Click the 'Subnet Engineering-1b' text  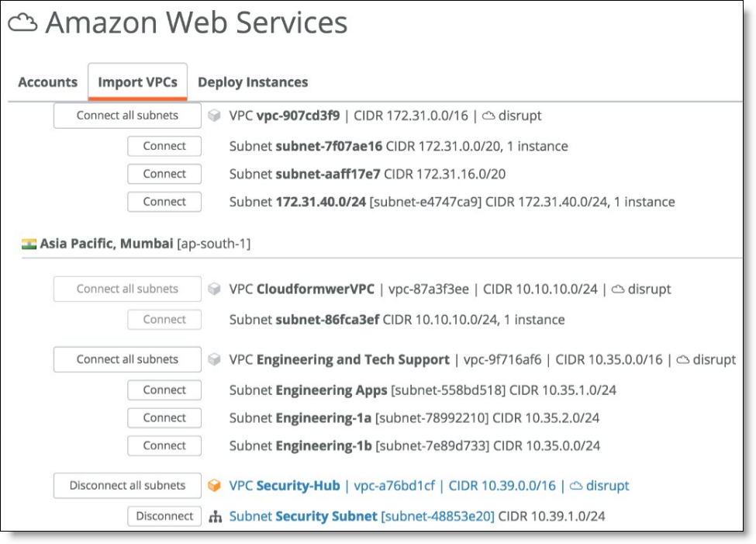[x=300, y=445]
